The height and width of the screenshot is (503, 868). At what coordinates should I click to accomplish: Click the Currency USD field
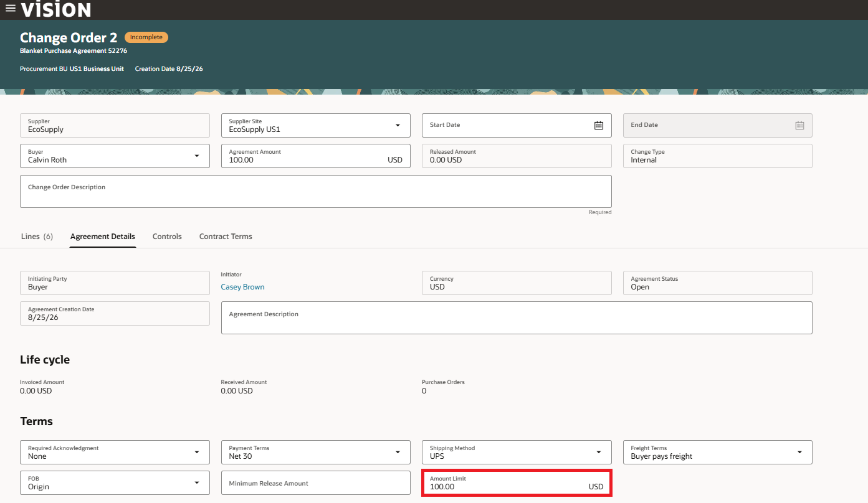coord(517,283)
